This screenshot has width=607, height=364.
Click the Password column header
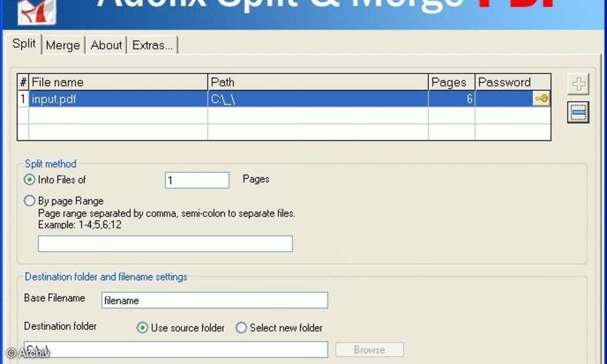(513, 82)
